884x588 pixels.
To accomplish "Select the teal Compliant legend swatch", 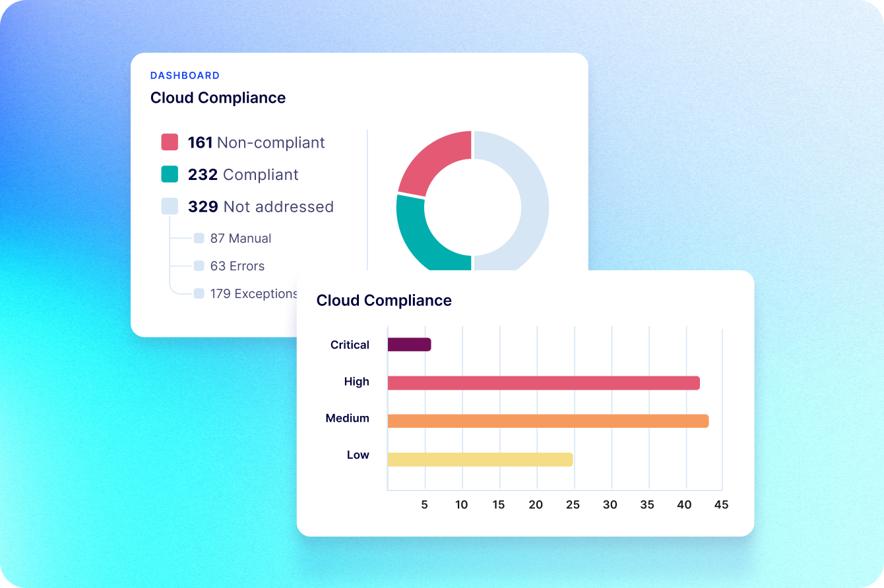I will 168,173.
